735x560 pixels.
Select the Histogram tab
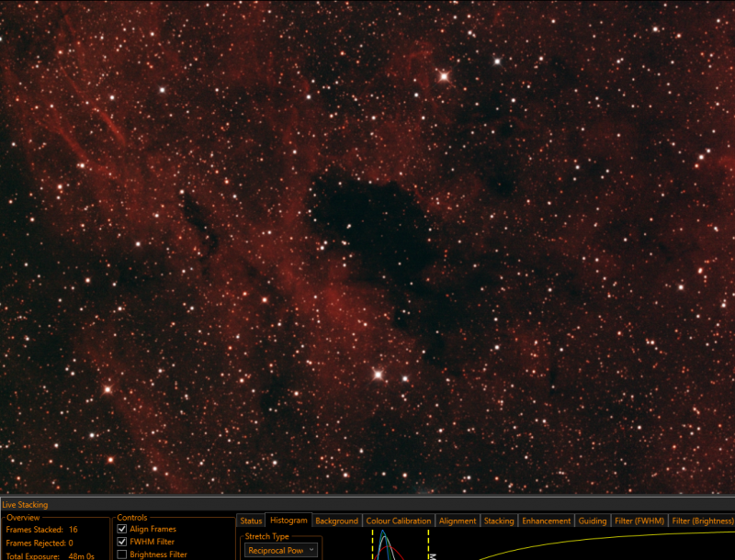288,521
